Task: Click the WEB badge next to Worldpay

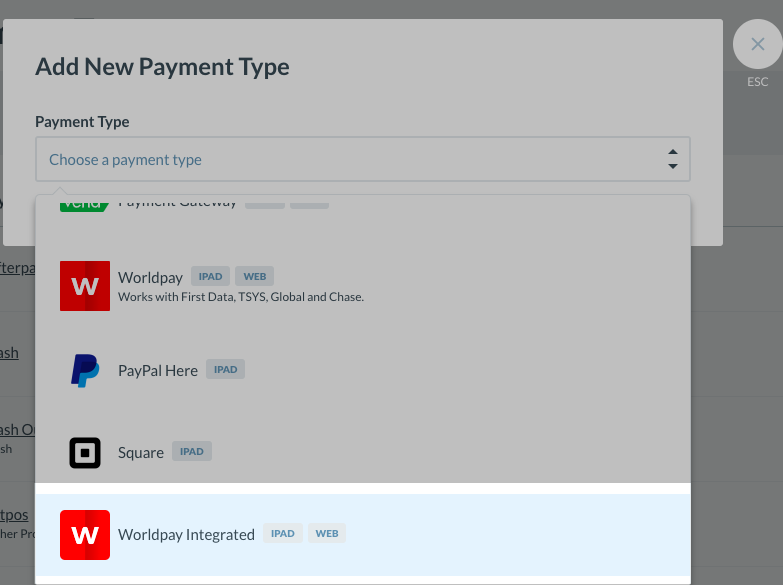Action: 255,276
